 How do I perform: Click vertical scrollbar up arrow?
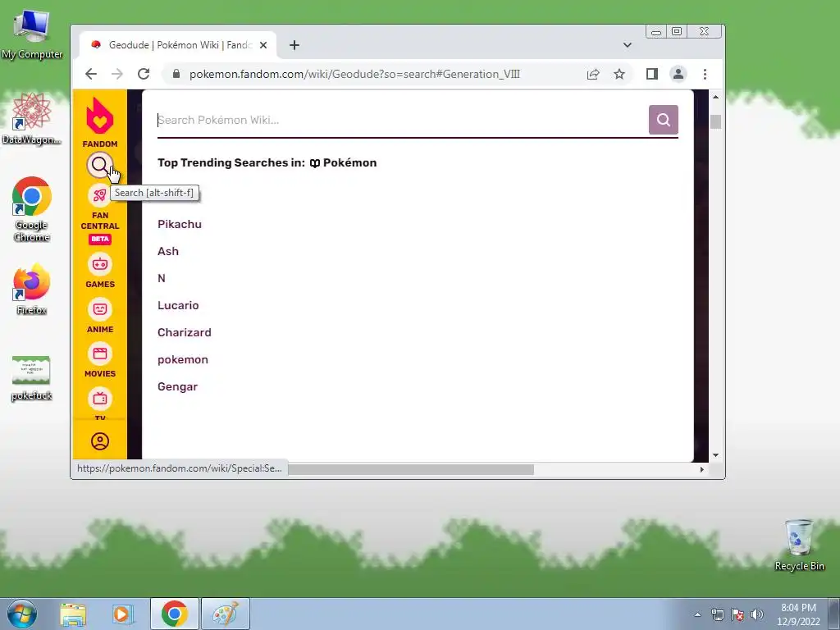click(x=715, y=97)
